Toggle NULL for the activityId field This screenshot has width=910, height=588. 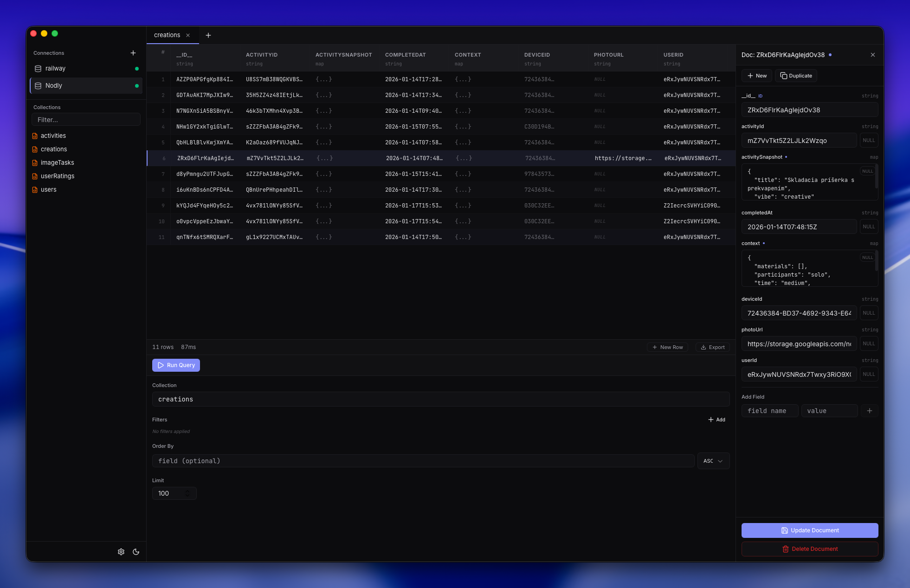click(x=869, y=141)
